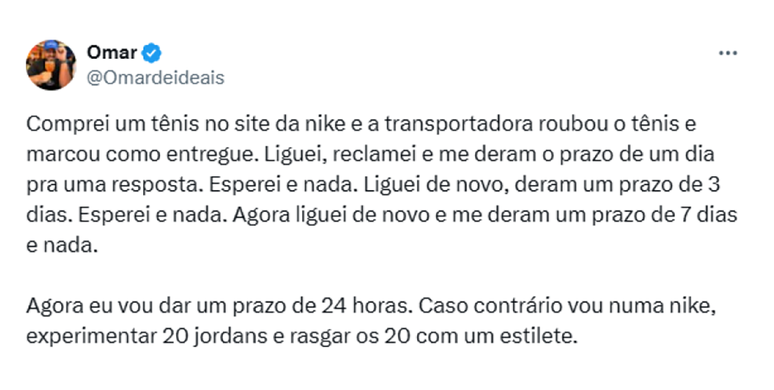Viewport: 774px width, 390px height.
Task: Click the phrase "marcou como entregue"
Action: coord(142,155)
